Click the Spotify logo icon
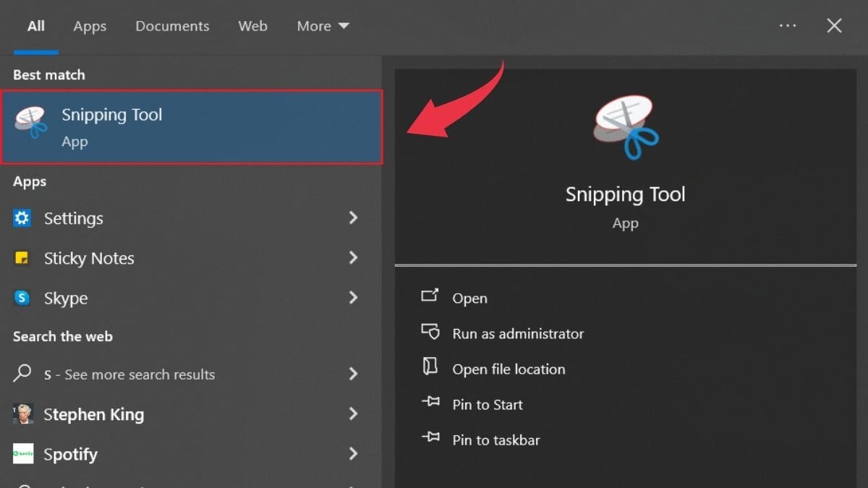The image size is (868, 488). click(22, 454)
